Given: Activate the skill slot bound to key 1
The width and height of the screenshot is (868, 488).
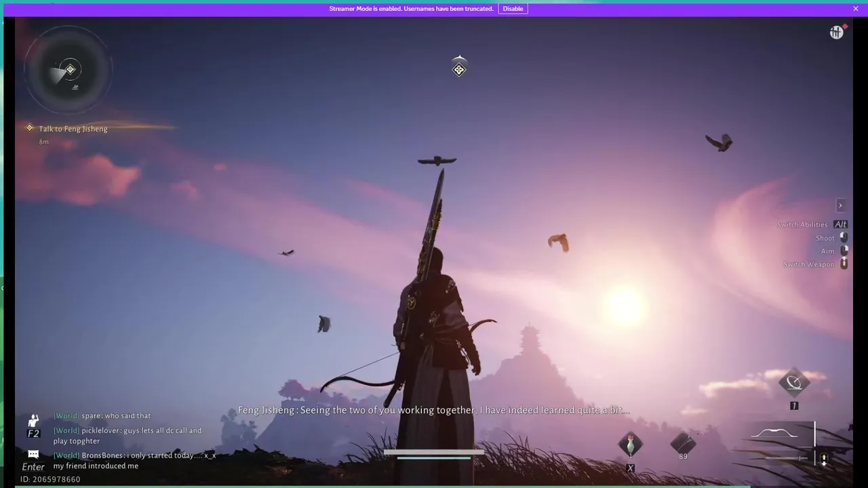Looking at the screenshot, I should point(794,384).
